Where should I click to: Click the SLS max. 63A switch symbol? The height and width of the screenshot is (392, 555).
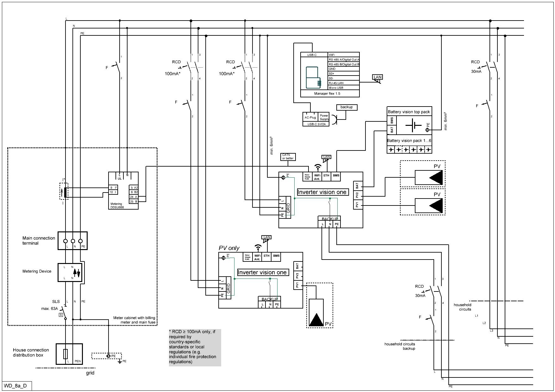coord(64,312)
